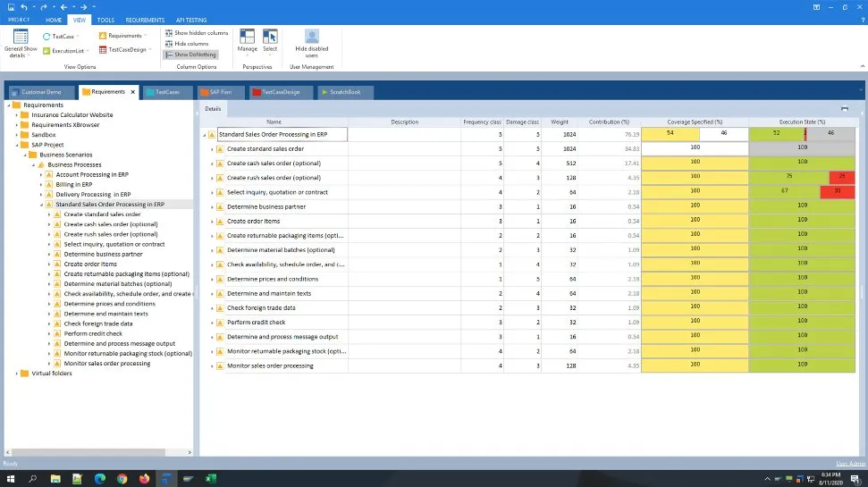
Task: Launch Firefox from the taskbar
Action: tap(145, 479)
